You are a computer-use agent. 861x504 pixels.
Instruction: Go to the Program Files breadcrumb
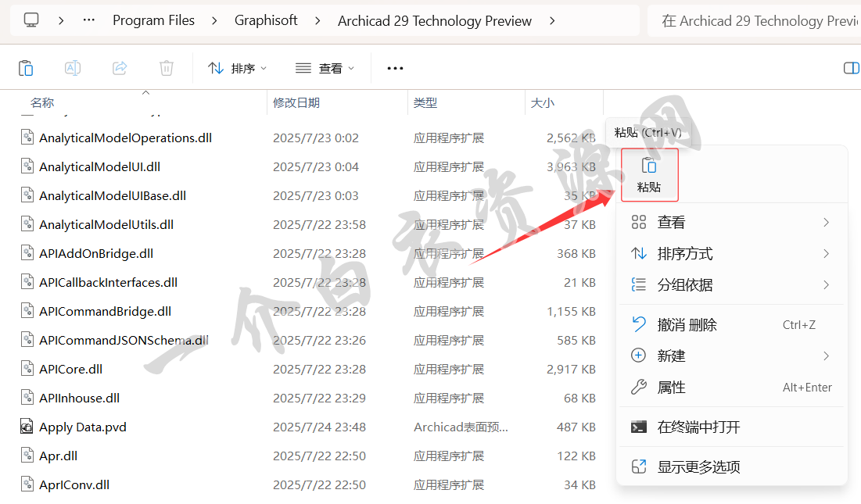click(x=154, y=20)
